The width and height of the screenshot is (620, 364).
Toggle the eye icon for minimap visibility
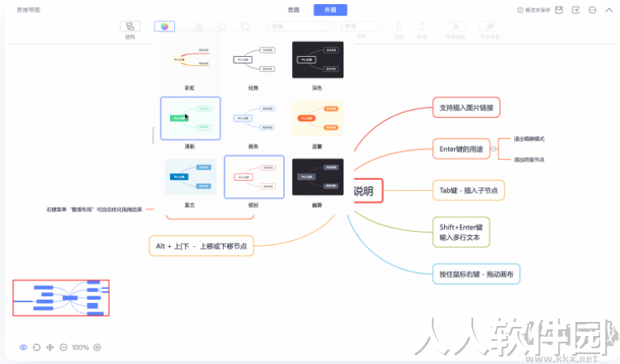coord(23,347)
